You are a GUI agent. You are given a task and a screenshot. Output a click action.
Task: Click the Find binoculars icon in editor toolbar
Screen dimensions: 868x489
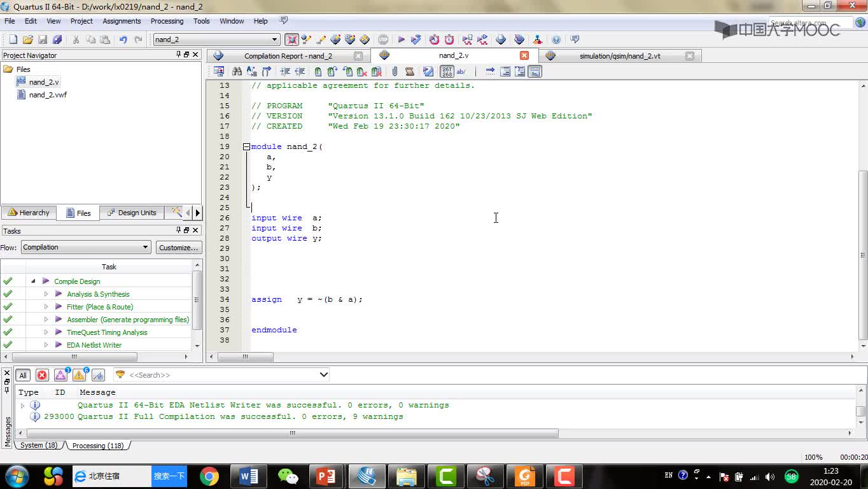pyautogui.click(x=237, y=71)
